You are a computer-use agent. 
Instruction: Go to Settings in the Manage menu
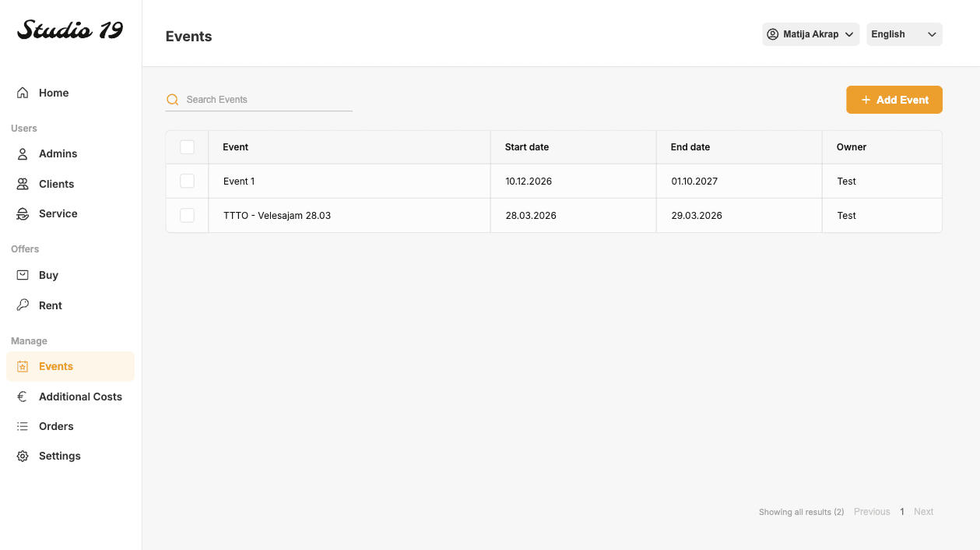coord(59,456)
